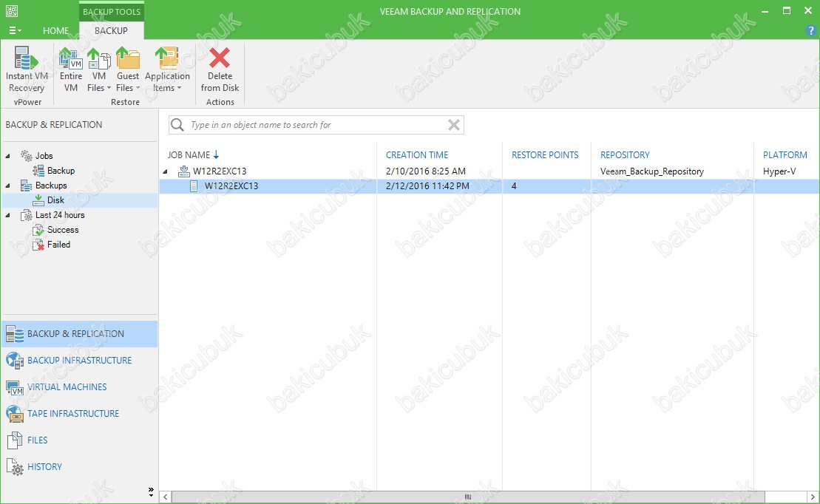Sort by the CREATION TIME column
Viewport: 820px width, 504px height.
[x=417, y=154]
